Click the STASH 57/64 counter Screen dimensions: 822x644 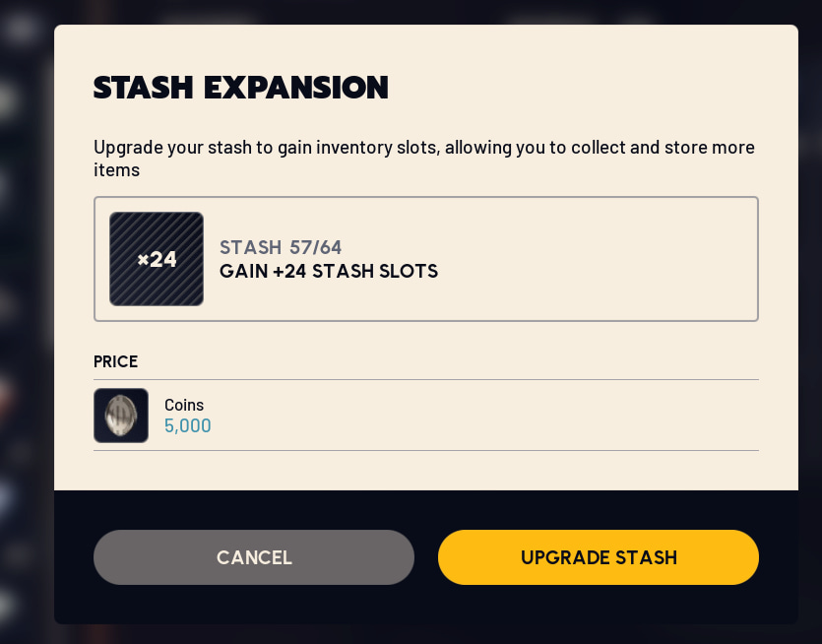(x=282, y=248)
